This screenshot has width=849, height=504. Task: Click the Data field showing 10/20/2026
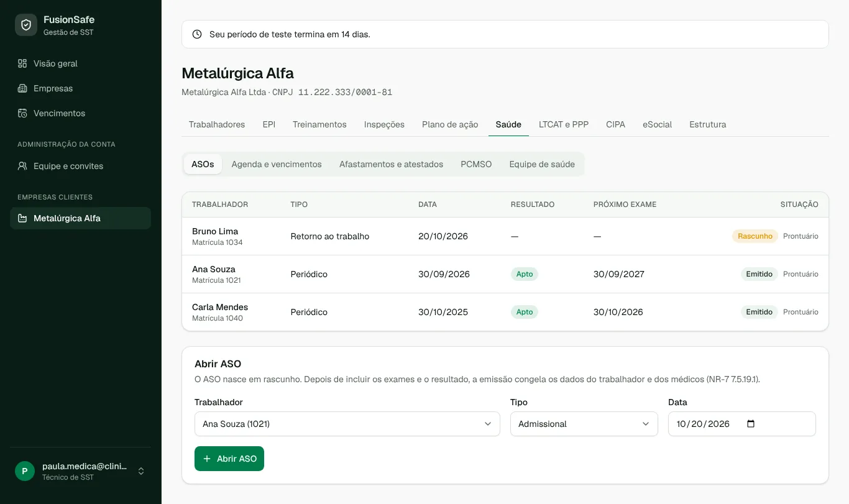tap(742, 424)
